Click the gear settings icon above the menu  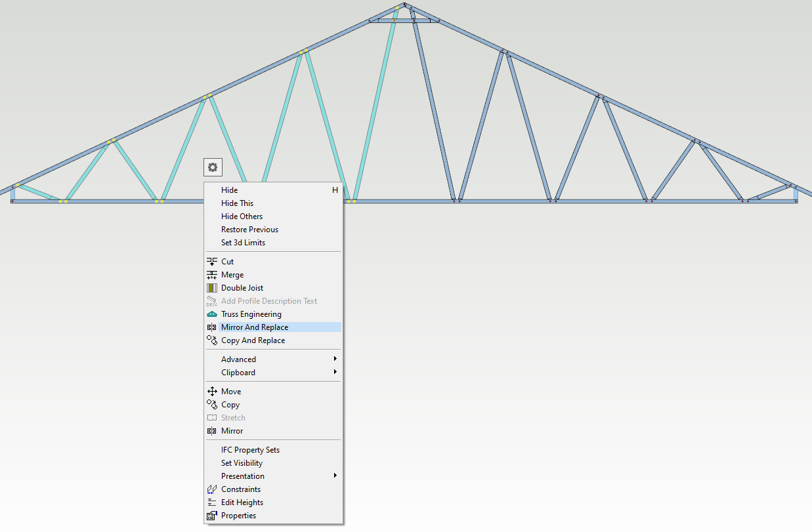coord(213,167)
